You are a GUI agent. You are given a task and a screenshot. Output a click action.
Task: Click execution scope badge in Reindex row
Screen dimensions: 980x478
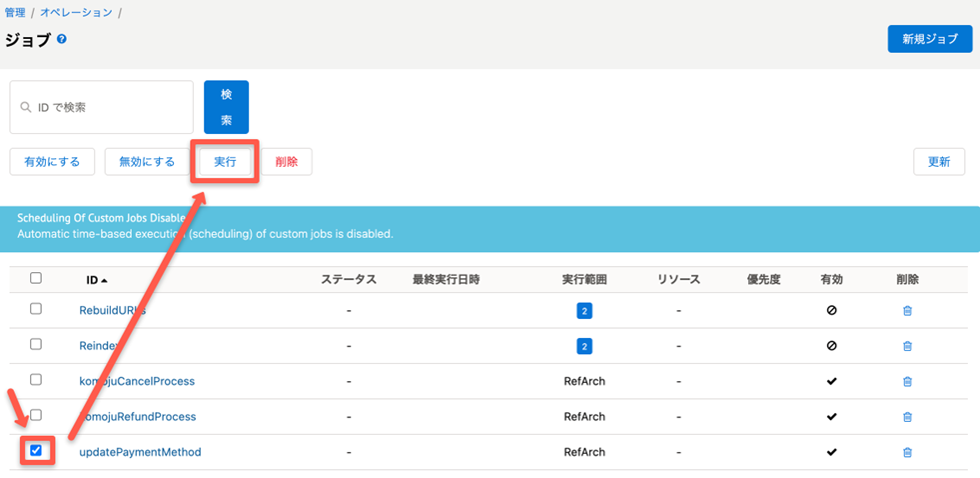tap(584, 346)
